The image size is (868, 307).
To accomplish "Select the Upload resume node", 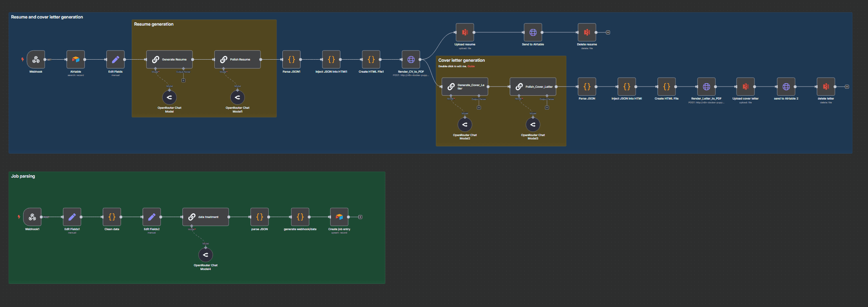I will [465, 32].
